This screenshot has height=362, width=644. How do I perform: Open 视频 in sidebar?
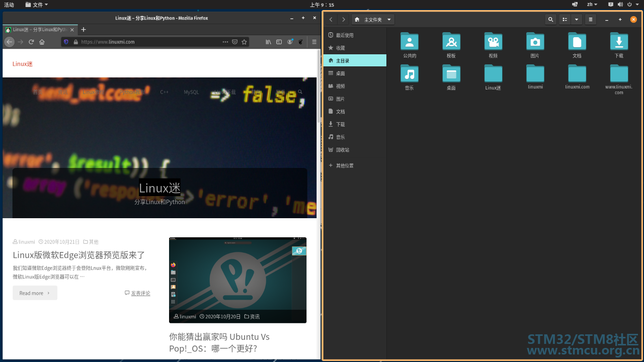point(355,86)
